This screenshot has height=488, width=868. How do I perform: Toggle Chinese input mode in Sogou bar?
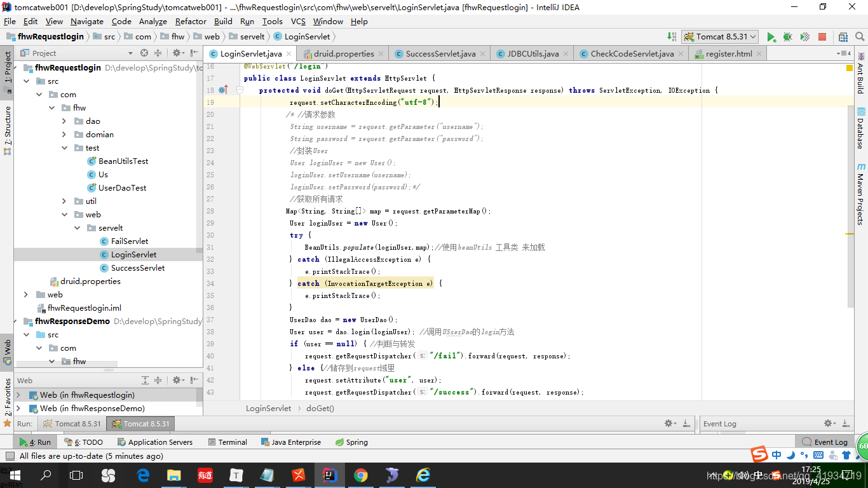(776, 455)
